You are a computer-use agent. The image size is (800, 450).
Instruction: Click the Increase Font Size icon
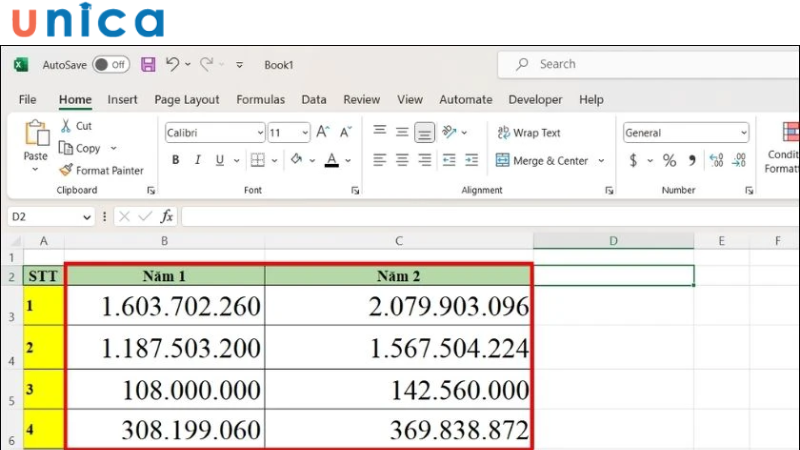323,132
